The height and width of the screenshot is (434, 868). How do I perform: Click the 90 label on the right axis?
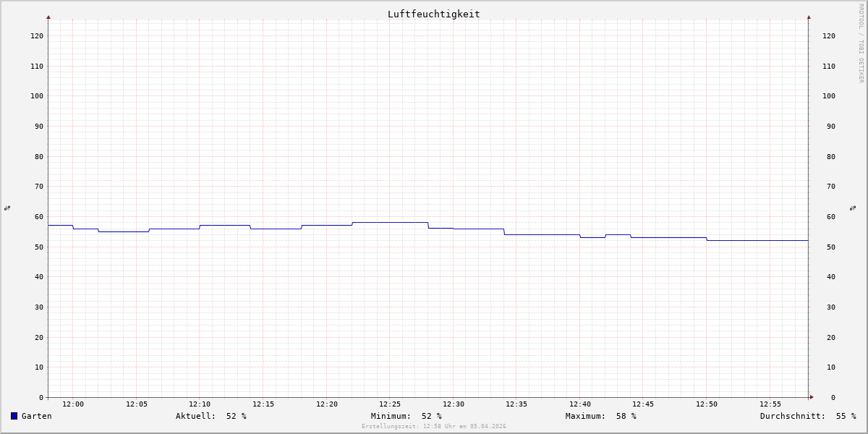pyautogui.click(x=831, y=127)
